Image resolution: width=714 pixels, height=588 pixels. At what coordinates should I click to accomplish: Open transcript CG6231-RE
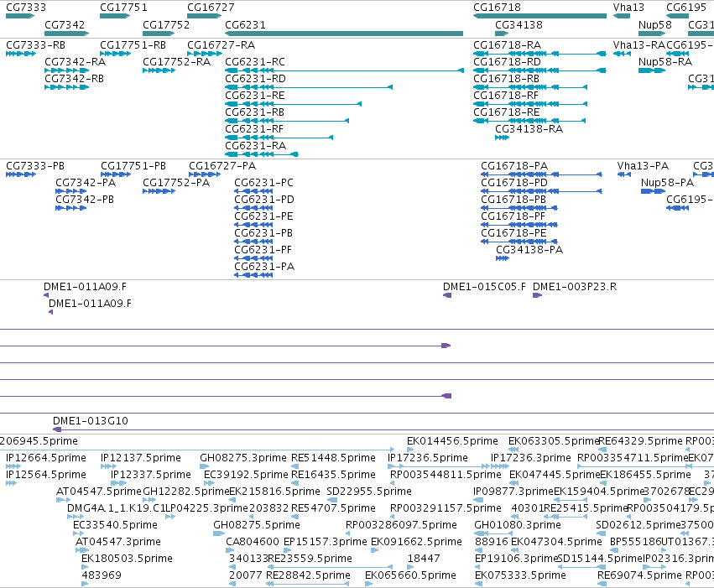click(255, 96)
